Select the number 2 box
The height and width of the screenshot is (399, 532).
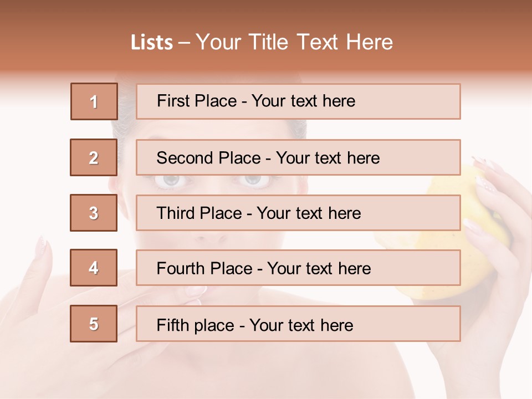(x=94, y=157)
